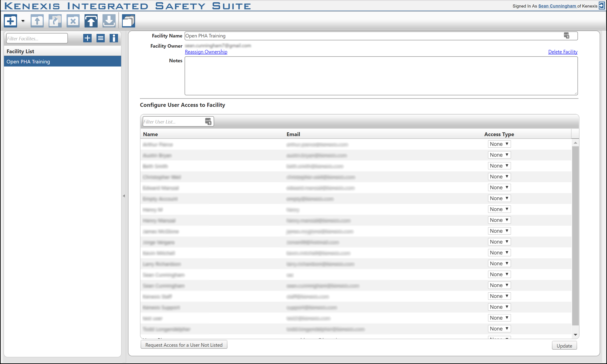This screenshot has width=607, height=364.
Task: Click the Configure User Access to Facility heading
Action: 182,105
